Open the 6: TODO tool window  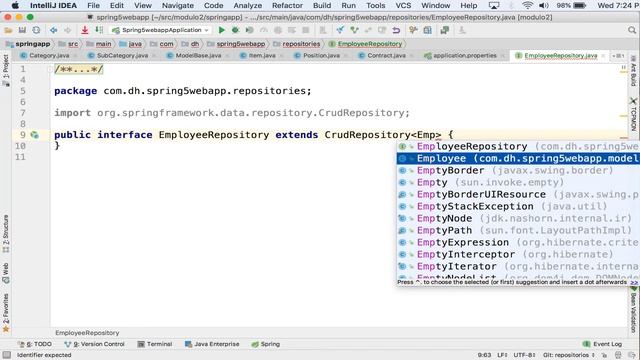tap(35, 344)
